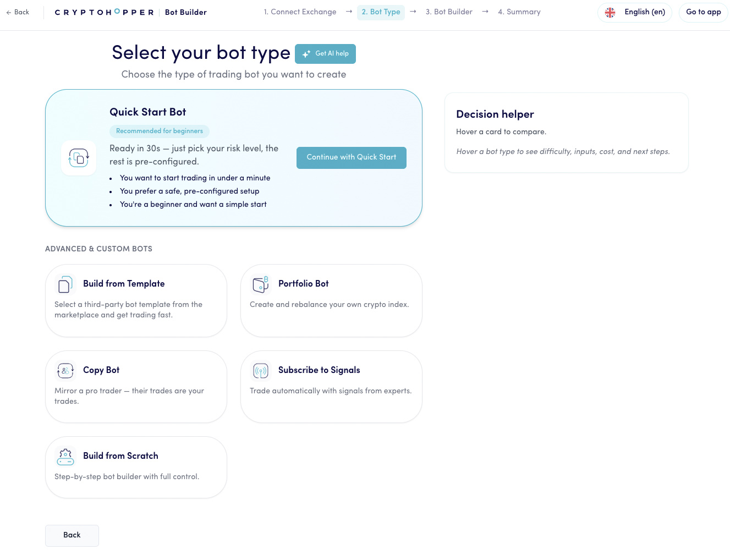Click the Build from Scratch robot icon
Image resolution: width=730 pixels, height=560 pixels.
[65, 457]
